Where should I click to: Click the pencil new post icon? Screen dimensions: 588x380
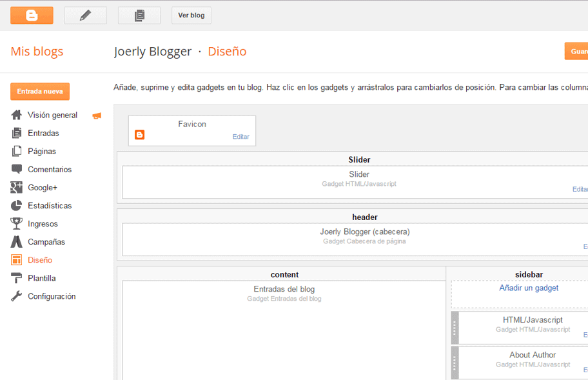(x=86, y=15)
